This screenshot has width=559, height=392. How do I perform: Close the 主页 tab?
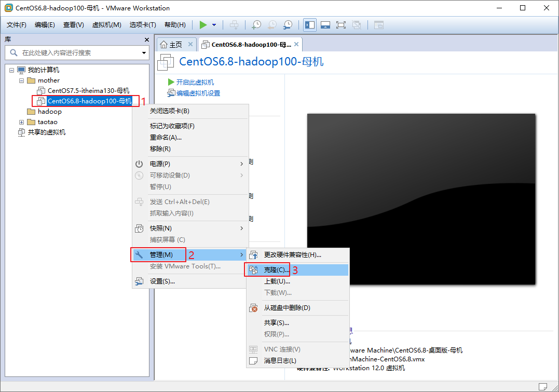190,44
